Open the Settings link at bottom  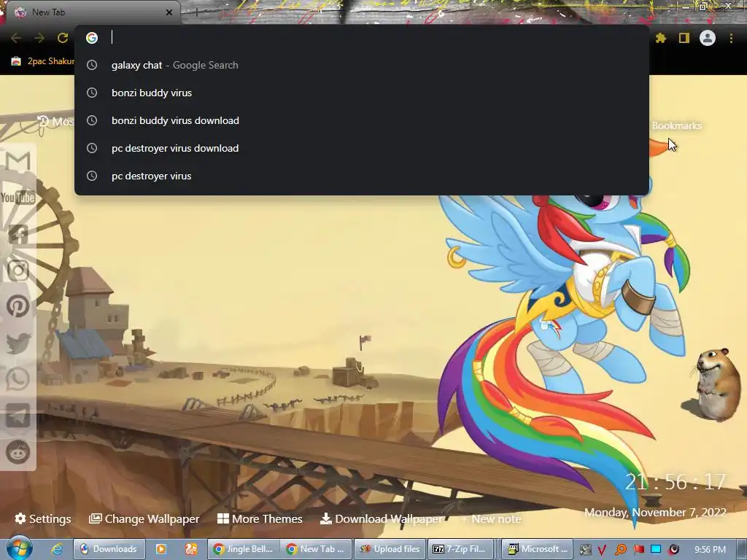43,518
